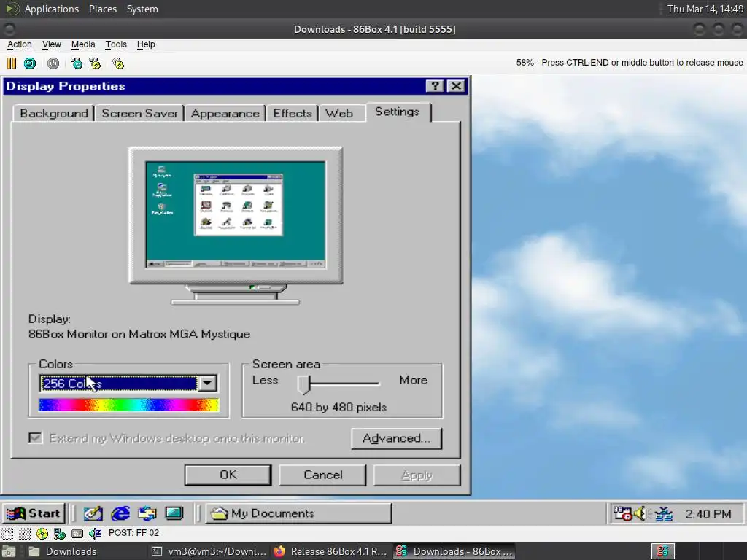747x560 pixels.
Task: Click the second floppy drive status icon
Action: click(x=25, y=533)
